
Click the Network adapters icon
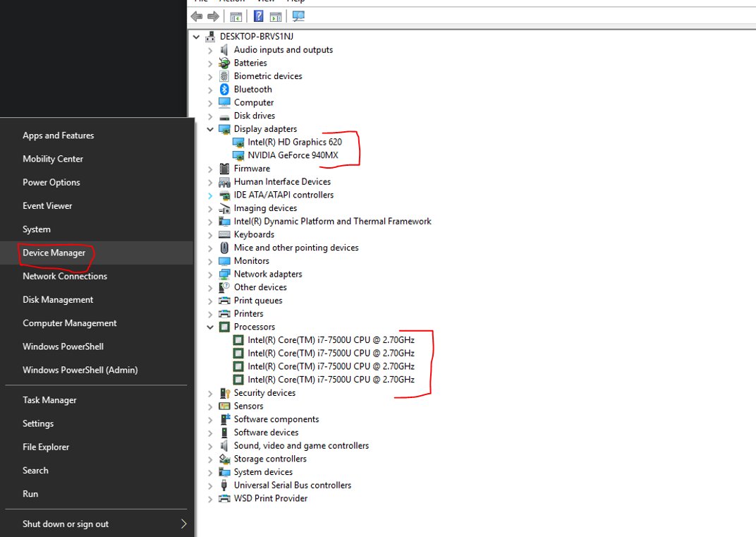224,274
